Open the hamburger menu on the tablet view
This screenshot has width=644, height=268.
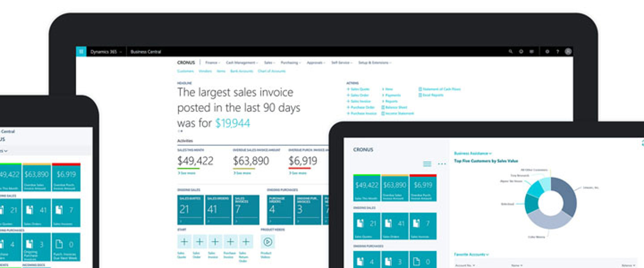(427, 164)
